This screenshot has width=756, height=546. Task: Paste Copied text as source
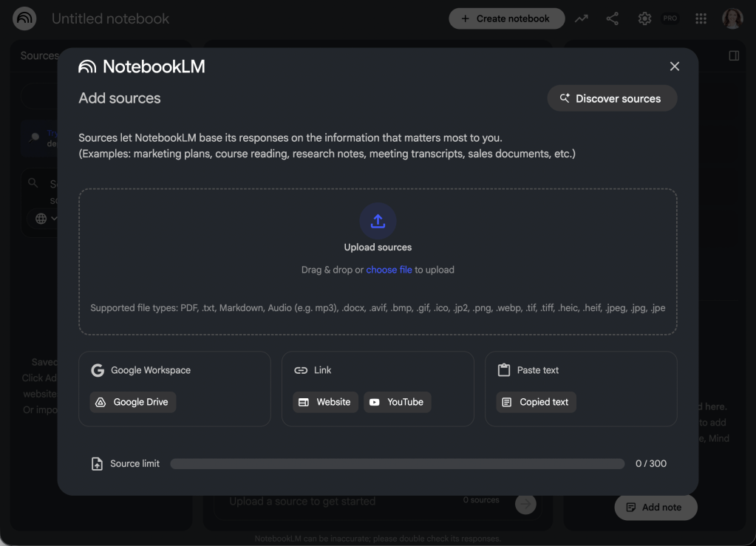[x=536, y=402]
